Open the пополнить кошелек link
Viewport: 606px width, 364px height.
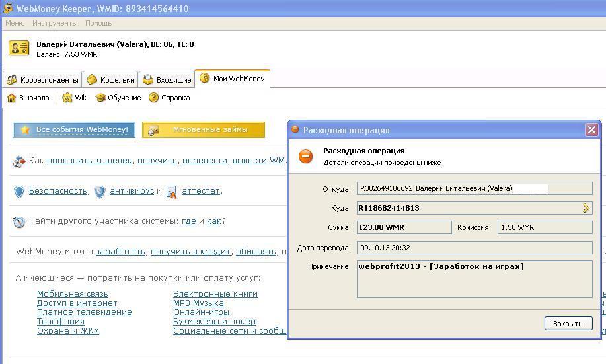pyautogui.click(x=90, y=161)
